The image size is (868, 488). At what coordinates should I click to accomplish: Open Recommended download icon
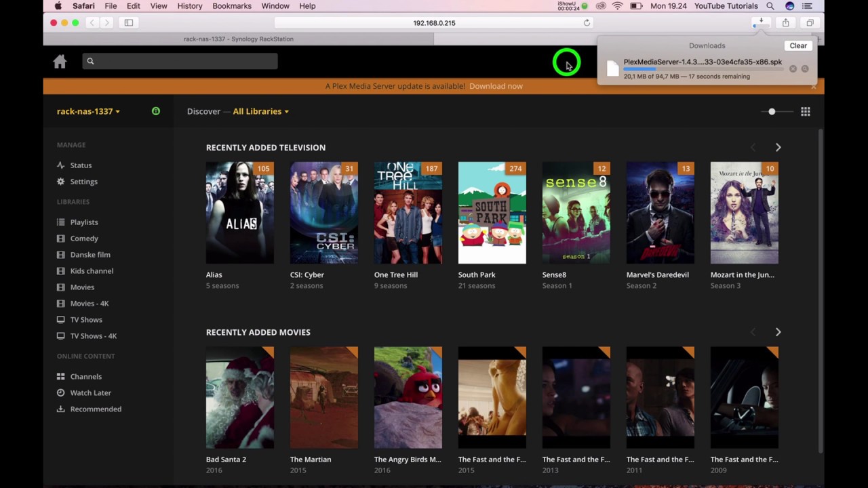(x=61, y=409)
